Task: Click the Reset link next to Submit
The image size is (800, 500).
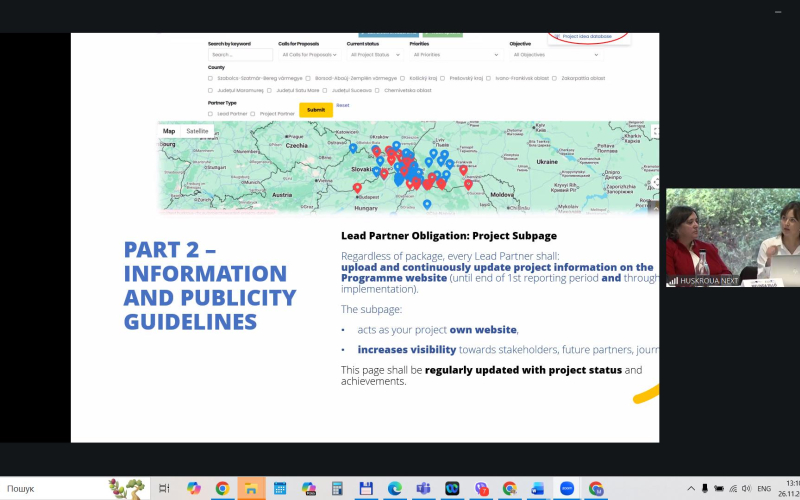Action: coord(342,105)
